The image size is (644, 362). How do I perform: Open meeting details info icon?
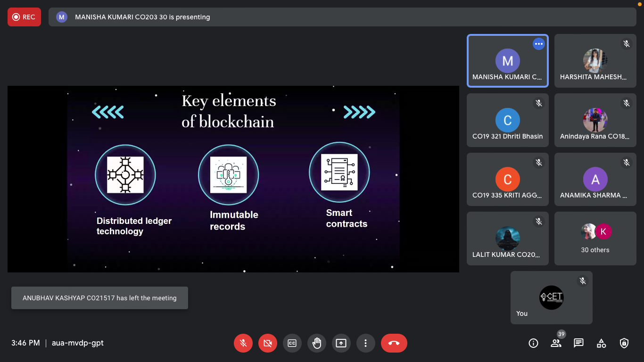click(x=533, y=343)
